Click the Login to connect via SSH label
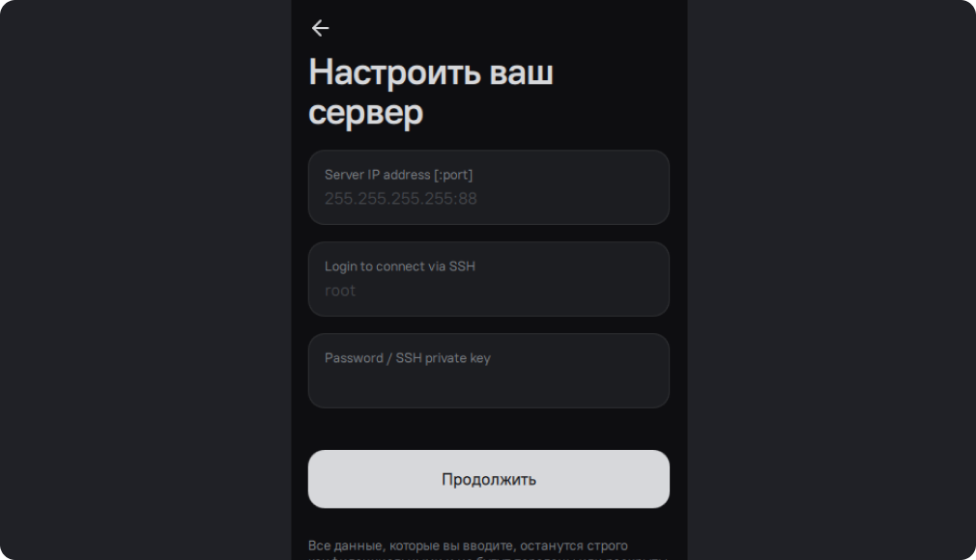The height and width of the screenshot is (560, 976). coord(400,266)
